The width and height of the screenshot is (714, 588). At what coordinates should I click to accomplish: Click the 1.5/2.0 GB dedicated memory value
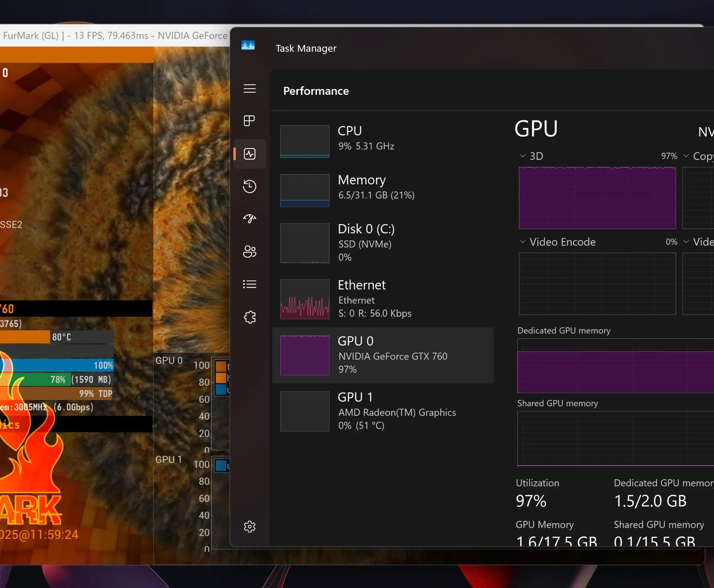pos(650,501)
